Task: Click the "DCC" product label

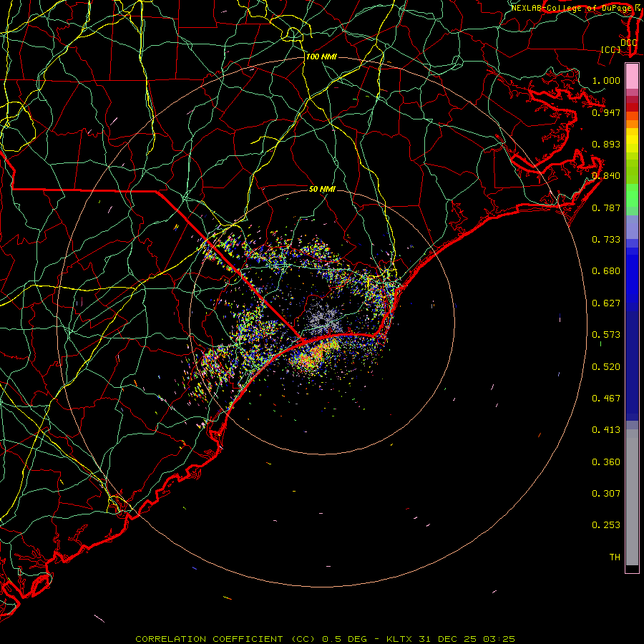Action: pos(628,43)
